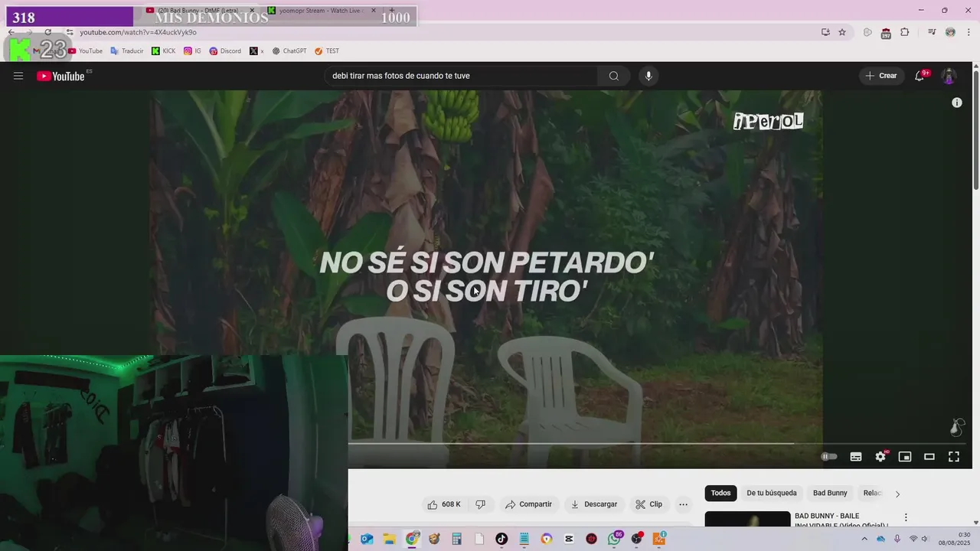Click the Compartir button
Screen dimensions: 980x551
tap(528, 504)
